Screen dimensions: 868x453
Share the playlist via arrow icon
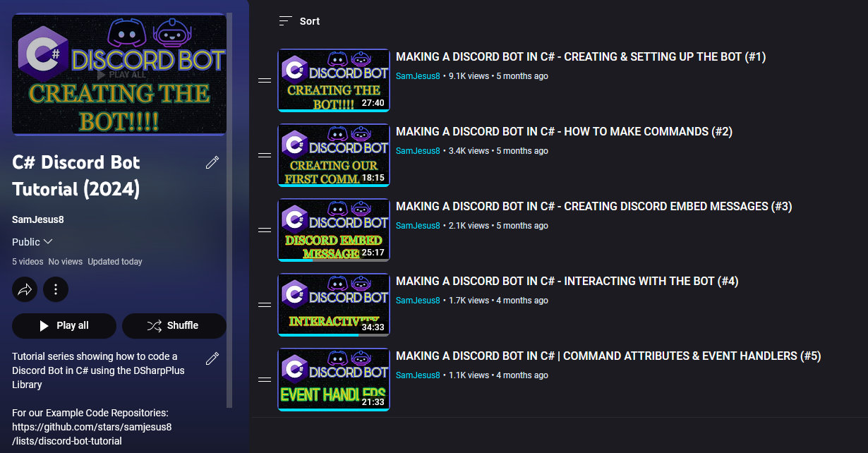25,289
